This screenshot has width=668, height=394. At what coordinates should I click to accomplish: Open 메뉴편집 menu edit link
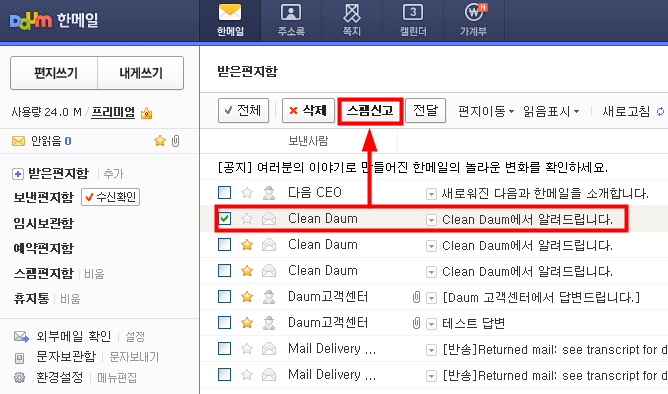tap(117, 378)
